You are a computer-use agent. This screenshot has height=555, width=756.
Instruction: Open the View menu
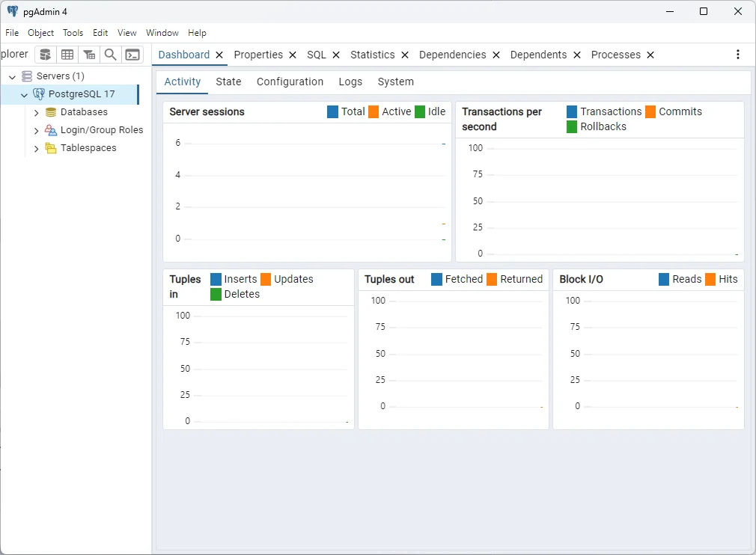point(126,33)
